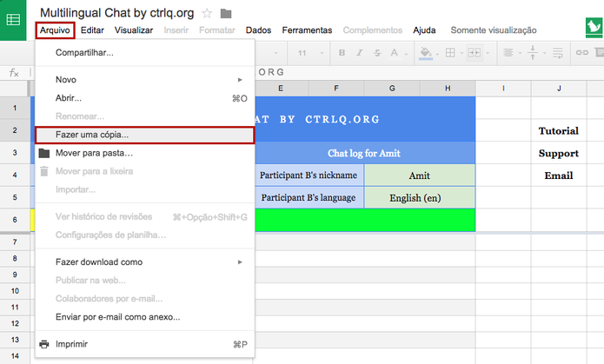Select the English (en) language cell
This screenshot has width=604, height=364.
click(x=420, y=197)
